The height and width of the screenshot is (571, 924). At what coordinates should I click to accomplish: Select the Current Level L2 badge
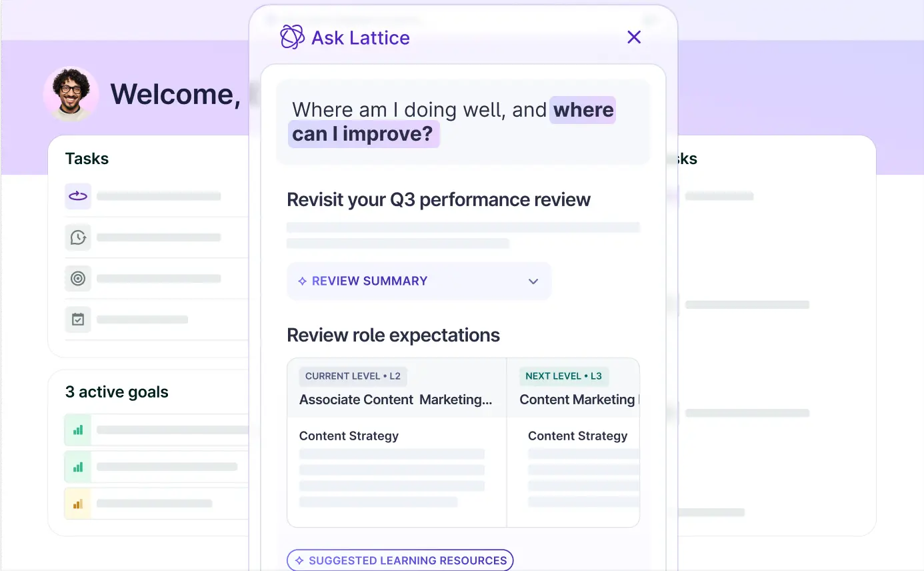[x=353, y=376]
